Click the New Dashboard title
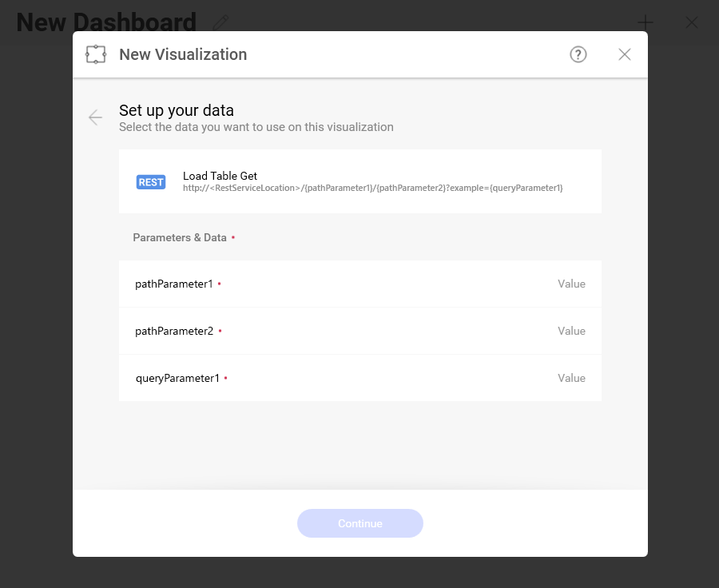 click(106, 22)
